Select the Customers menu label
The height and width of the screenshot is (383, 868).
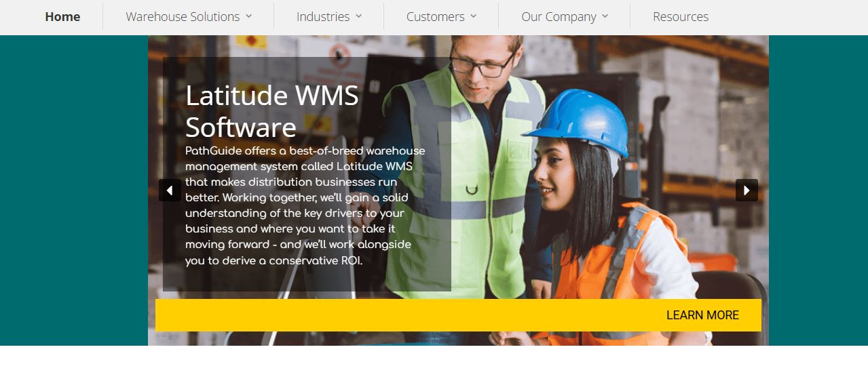pos(436,17)
